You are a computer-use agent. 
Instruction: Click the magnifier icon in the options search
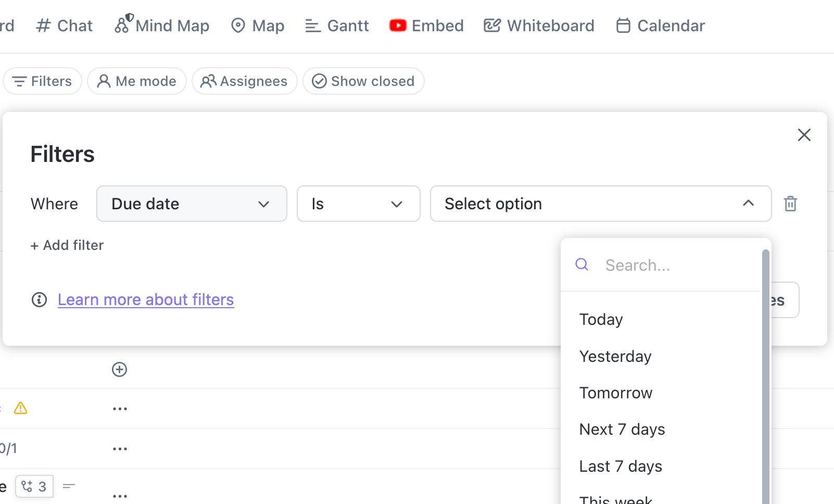[x=582, y=264]
